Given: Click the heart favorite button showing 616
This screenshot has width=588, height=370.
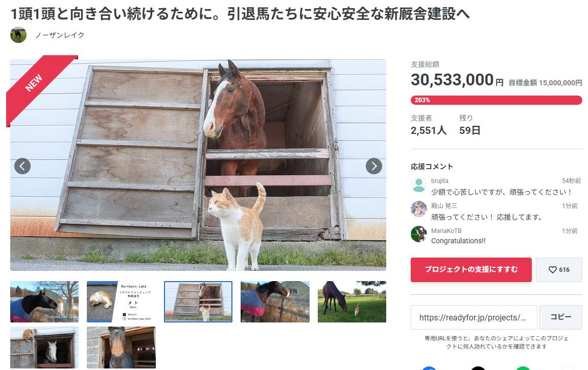Looking at the screenshot, I should pyautogui.click(x=559, y=270).
